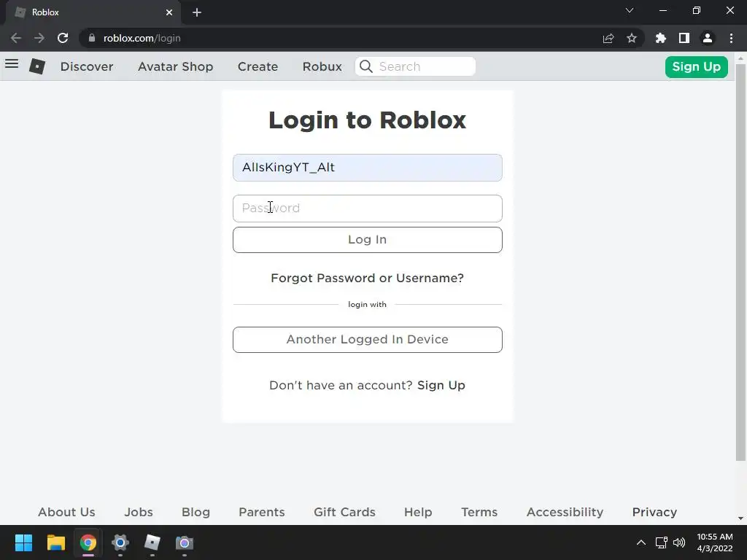Open Accessibility footer link
The width and height of the screenshot is (747, 560).
pyautogui.click(x=565, y=512)
